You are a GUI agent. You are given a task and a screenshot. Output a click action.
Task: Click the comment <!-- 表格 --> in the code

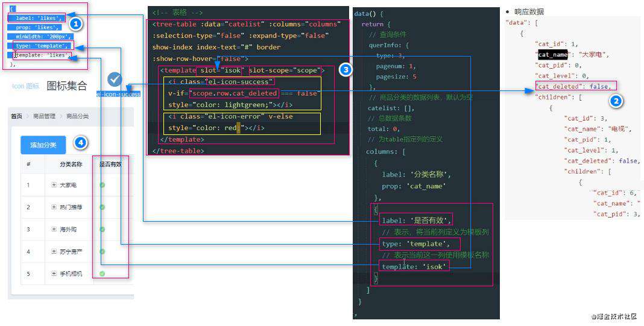(177, 13)
